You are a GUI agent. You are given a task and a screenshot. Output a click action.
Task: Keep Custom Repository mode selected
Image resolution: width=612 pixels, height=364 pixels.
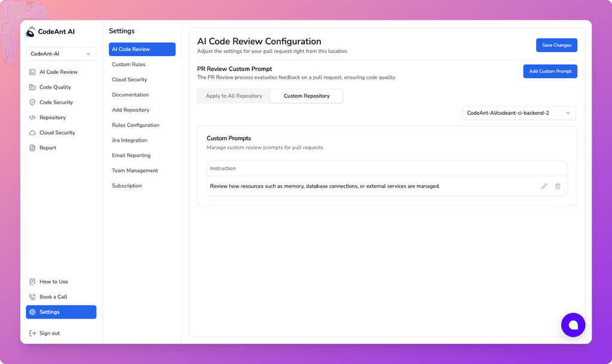click(307, 96)
